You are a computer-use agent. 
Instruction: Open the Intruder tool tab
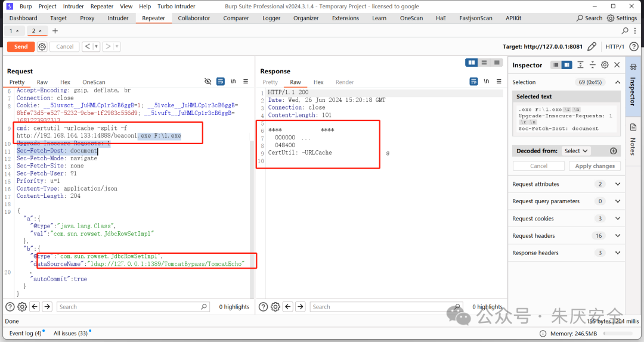(x=118, y=18)
